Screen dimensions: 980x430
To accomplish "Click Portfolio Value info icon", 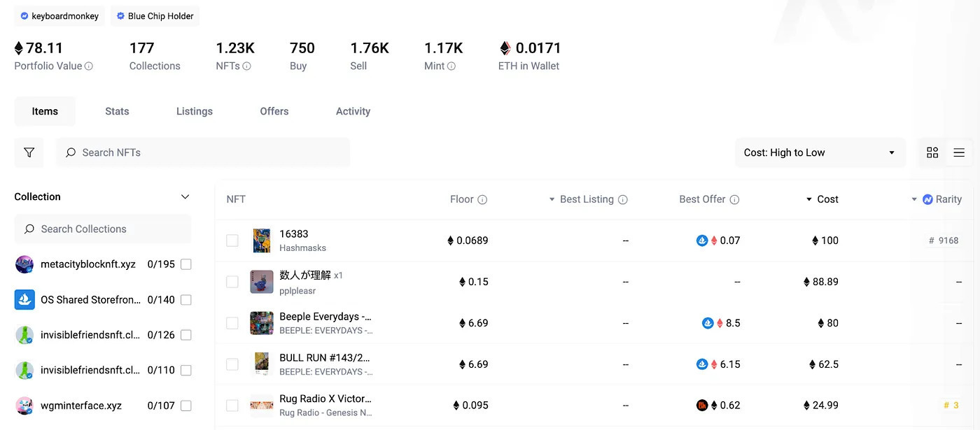I will pyautogui.click(x=89, y=66).
